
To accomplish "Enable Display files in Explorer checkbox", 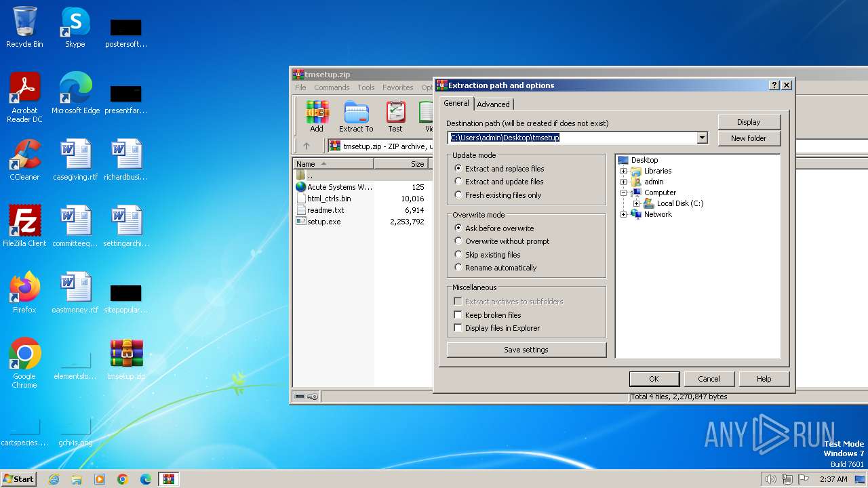I will tap(458, 327).
